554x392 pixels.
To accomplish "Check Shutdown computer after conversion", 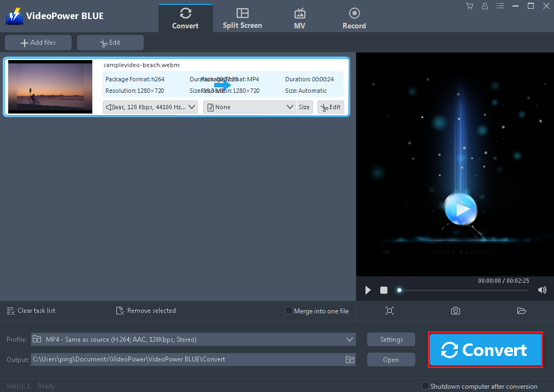I will (425, 386).
